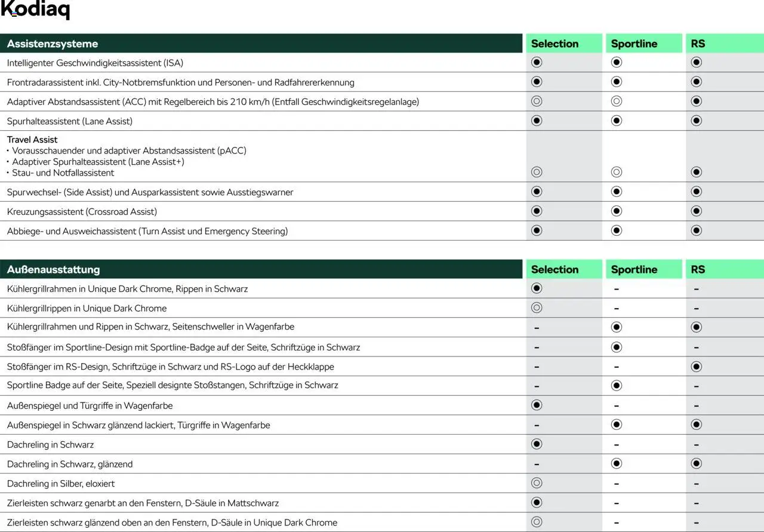Viewport: 764px width, 532px height.
Task: Click the Sportline icon for Dachreling in Schwarz, glänzend
Action: 617,463
